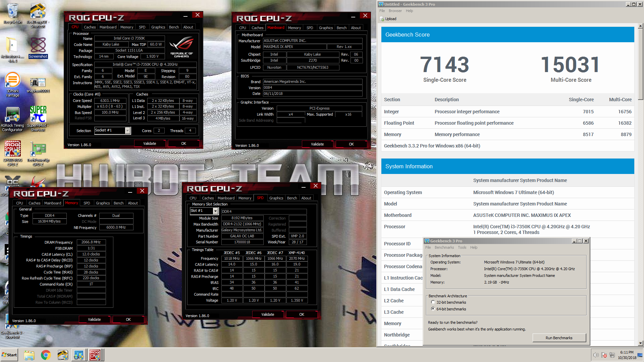Switch to the Geekbench taskbar icon
644x362 pixels.
(79, 355)
